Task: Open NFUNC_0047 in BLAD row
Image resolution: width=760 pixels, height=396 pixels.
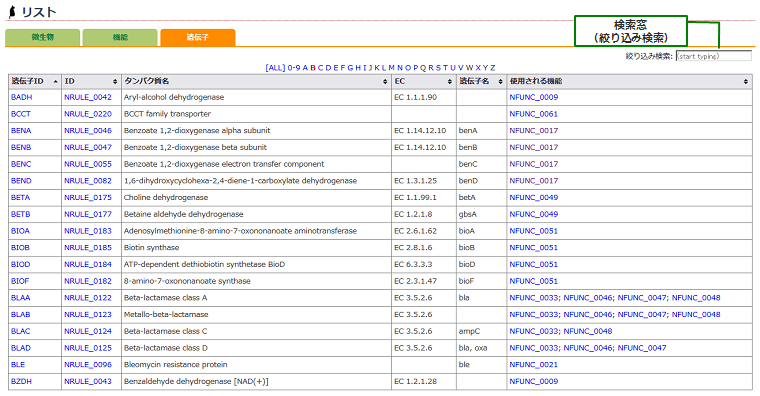Action: (642, 348)
